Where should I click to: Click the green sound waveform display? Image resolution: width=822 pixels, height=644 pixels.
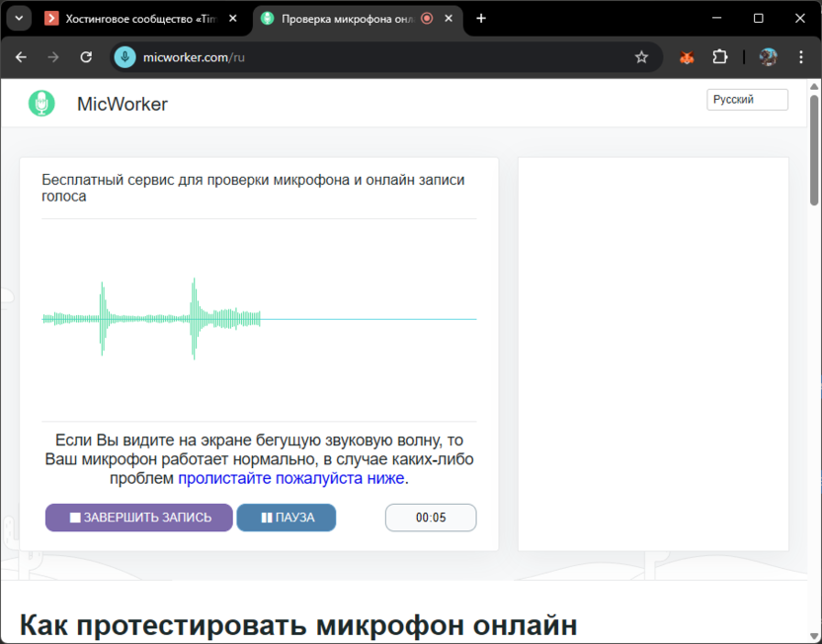tap(259, 319)
